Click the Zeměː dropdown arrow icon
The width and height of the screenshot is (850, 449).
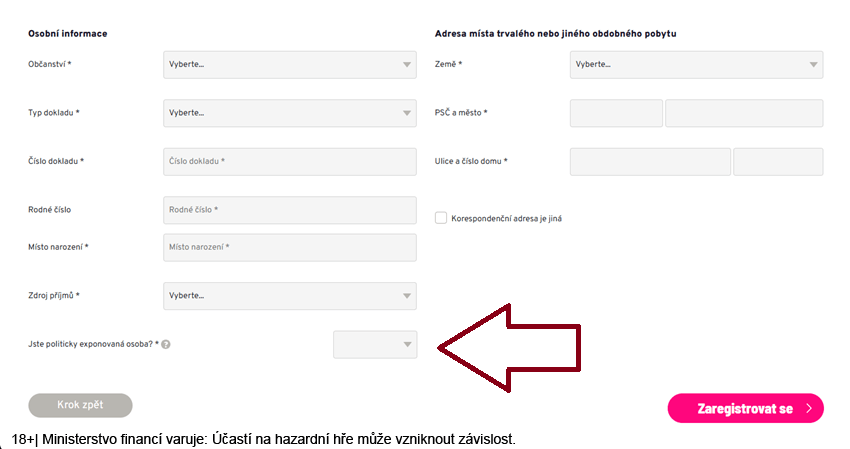point(813,65)
